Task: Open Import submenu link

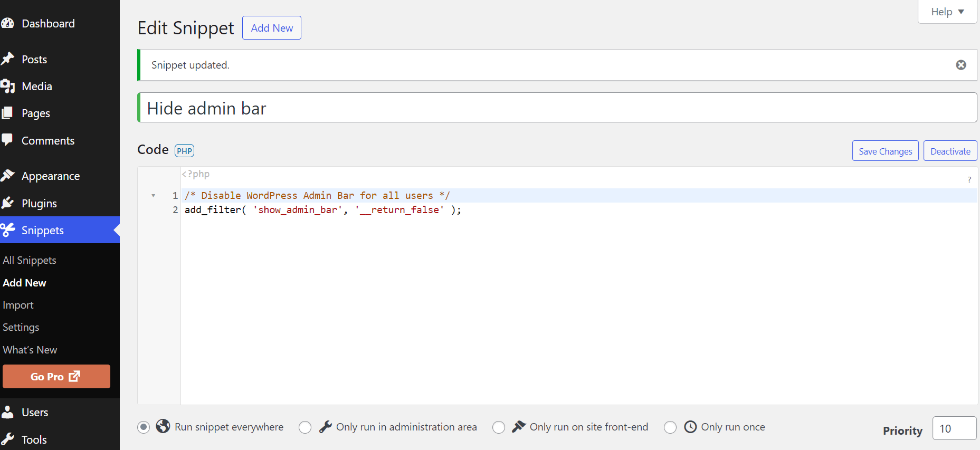Action: [18, 305]
